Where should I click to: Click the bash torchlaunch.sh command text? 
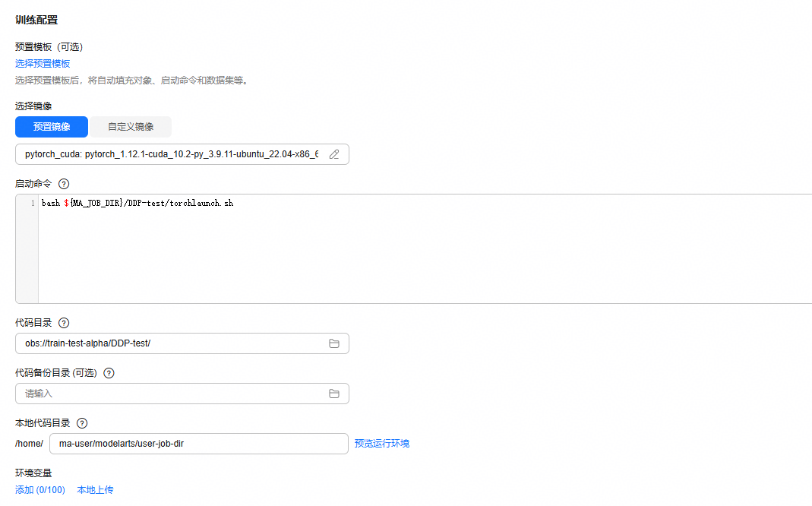pyautogui.click(x=137, y=203)
